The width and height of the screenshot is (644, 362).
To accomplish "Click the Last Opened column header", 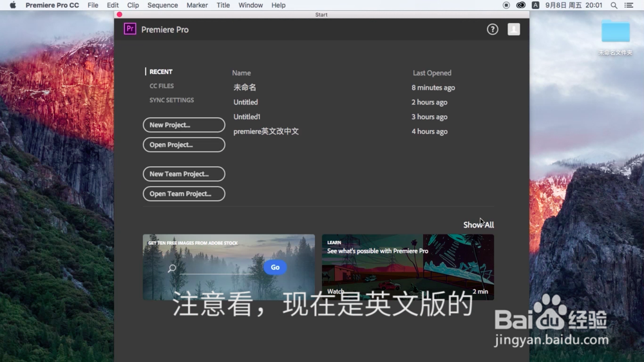I will click(432, 73).
